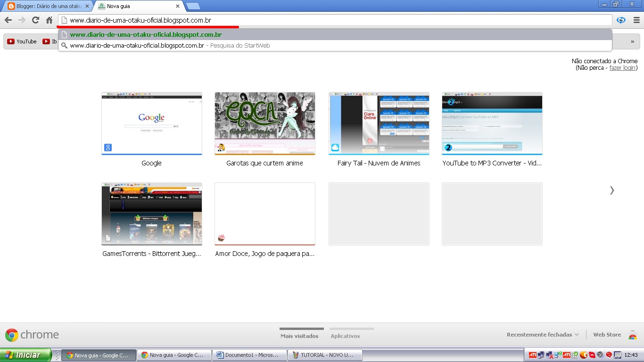Expand the Recentemente fechadas dropdown
The height and width of the screenshot is (362, 644).
pos(543,335)
